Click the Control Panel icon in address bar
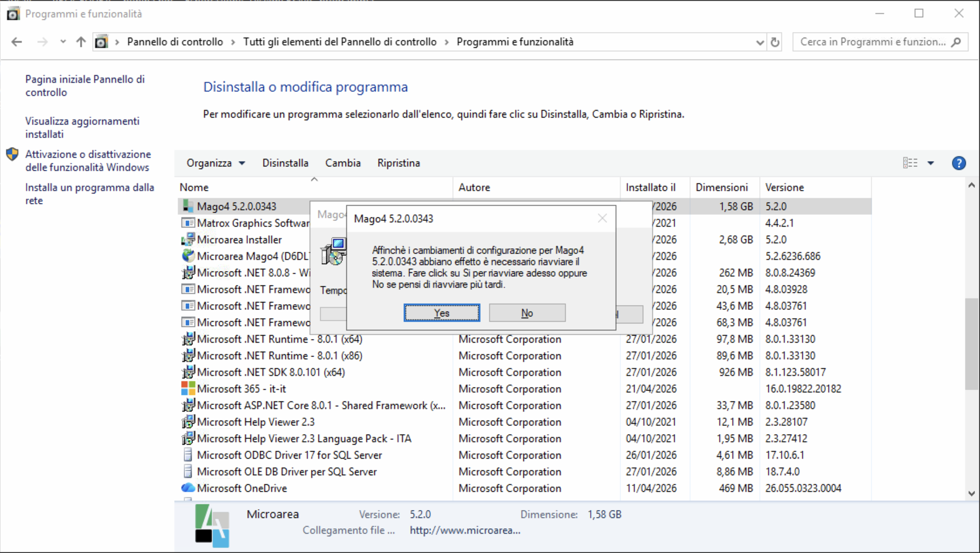The height and width of the screenshot is (553, 980). [x=101, y=42]
